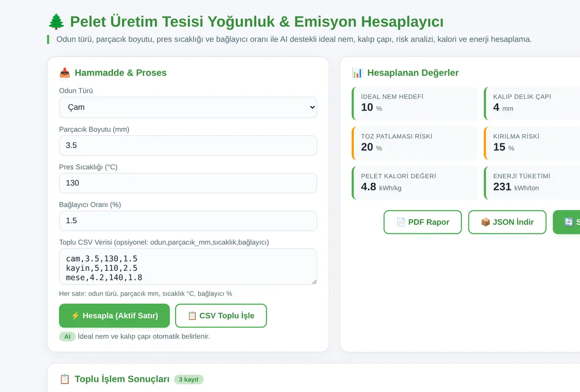Click the 3 kayıt badge
This screenshot has height=392, width=580.
188,379
